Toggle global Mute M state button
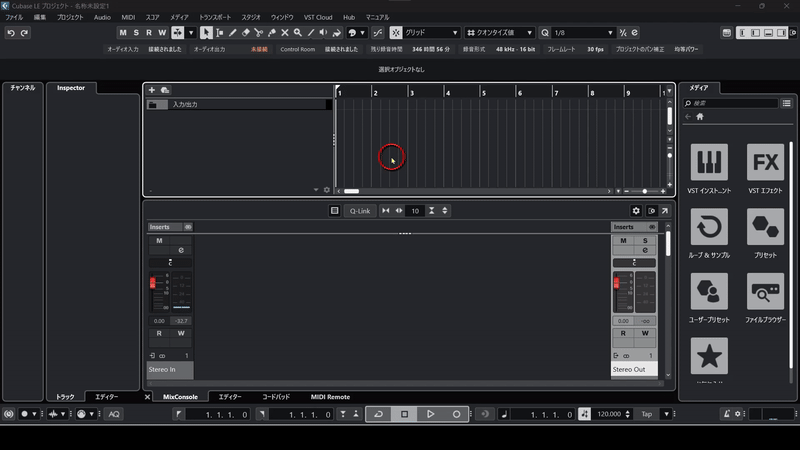 tap(123, 33)
